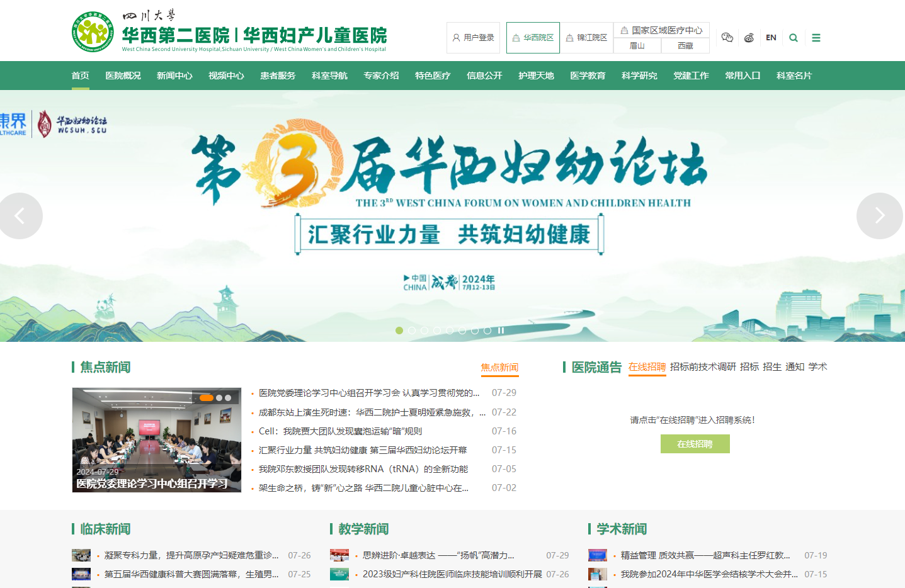The image size is (905, 588).
Task: Click the 用户登录 login button
Action: point(473,38)
